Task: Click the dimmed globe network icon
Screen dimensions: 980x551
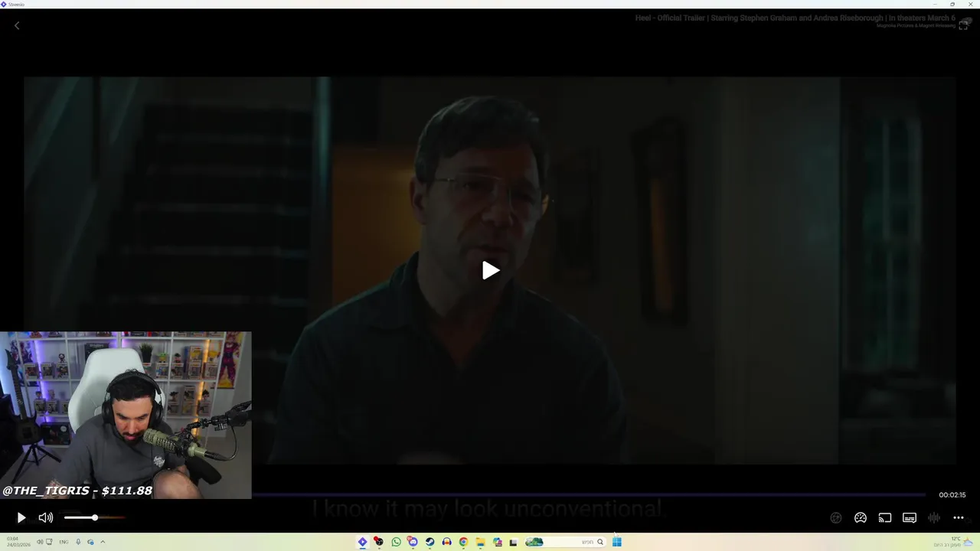Action: click(x=836, y=518)
